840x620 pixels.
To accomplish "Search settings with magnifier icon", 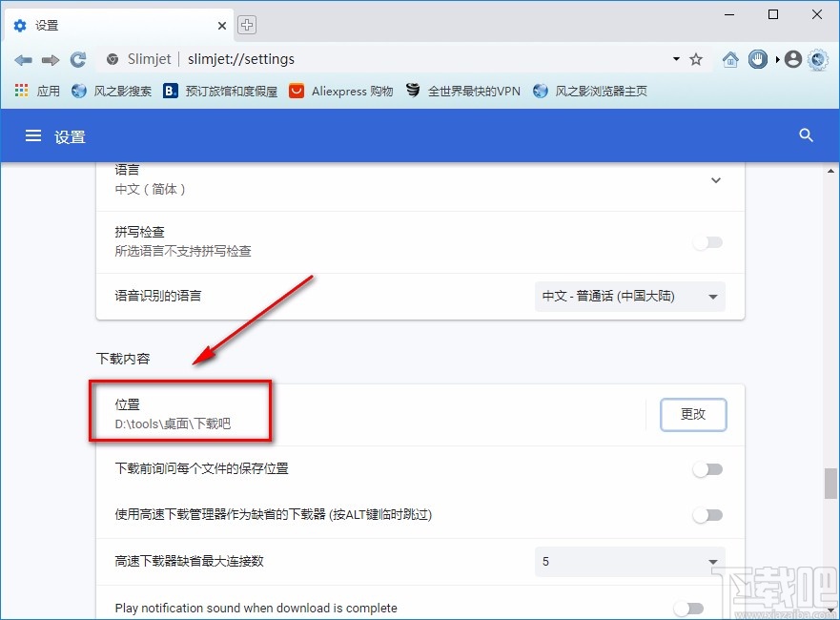I will (806, 135).
